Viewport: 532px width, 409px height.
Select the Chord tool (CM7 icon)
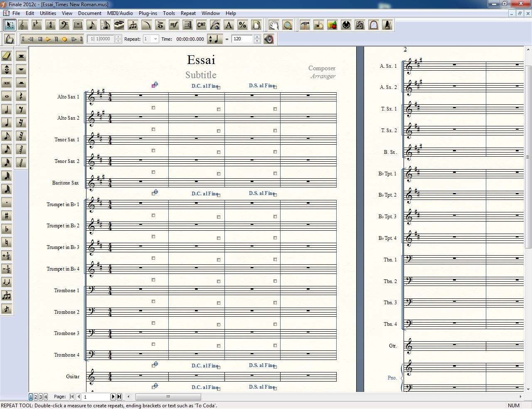coord(201,25)
